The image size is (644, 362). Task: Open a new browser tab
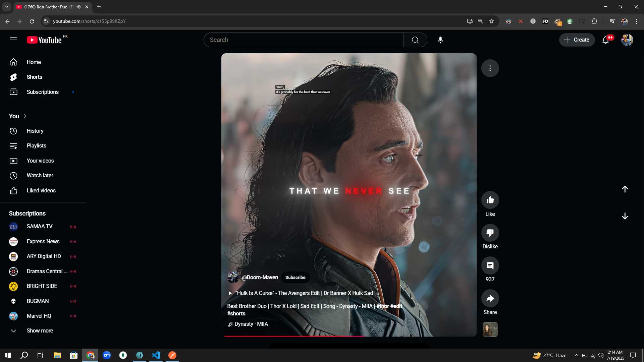(99, 7)
